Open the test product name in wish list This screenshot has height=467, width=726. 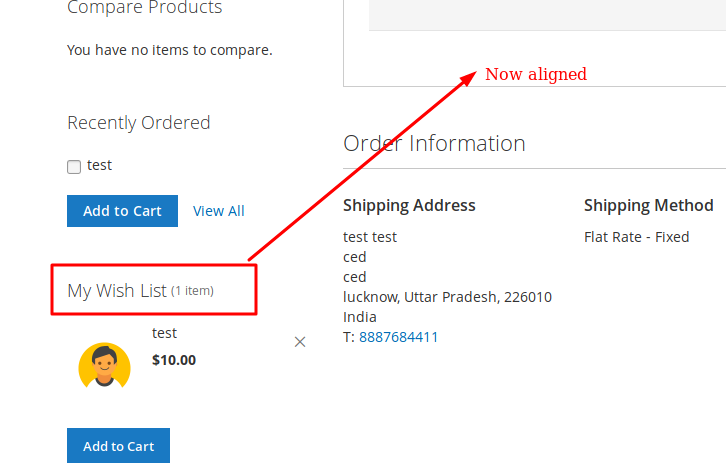click(164, 333)
